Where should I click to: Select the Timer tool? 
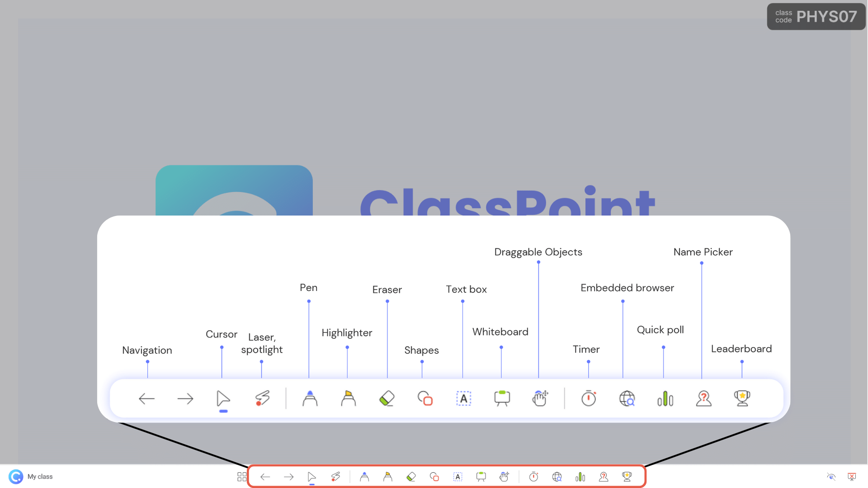click(533, 476)
